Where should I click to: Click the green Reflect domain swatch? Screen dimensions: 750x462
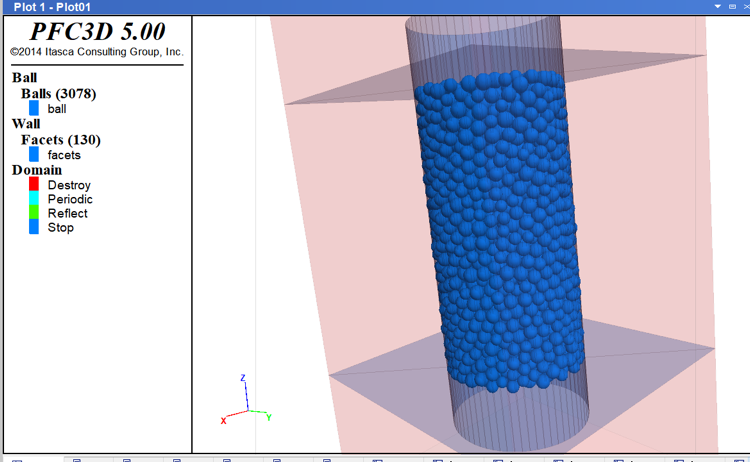pos(34,213)
